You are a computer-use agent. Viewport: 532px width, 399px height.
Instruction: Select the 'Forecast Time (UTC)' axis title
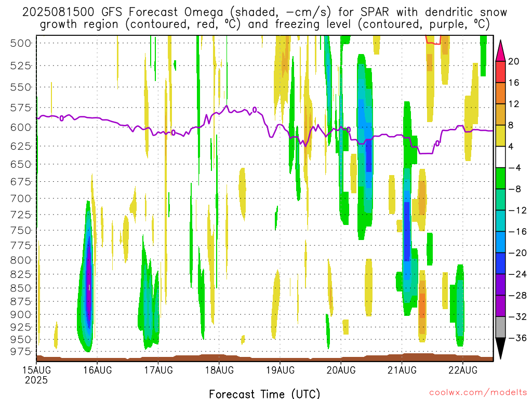264,394
